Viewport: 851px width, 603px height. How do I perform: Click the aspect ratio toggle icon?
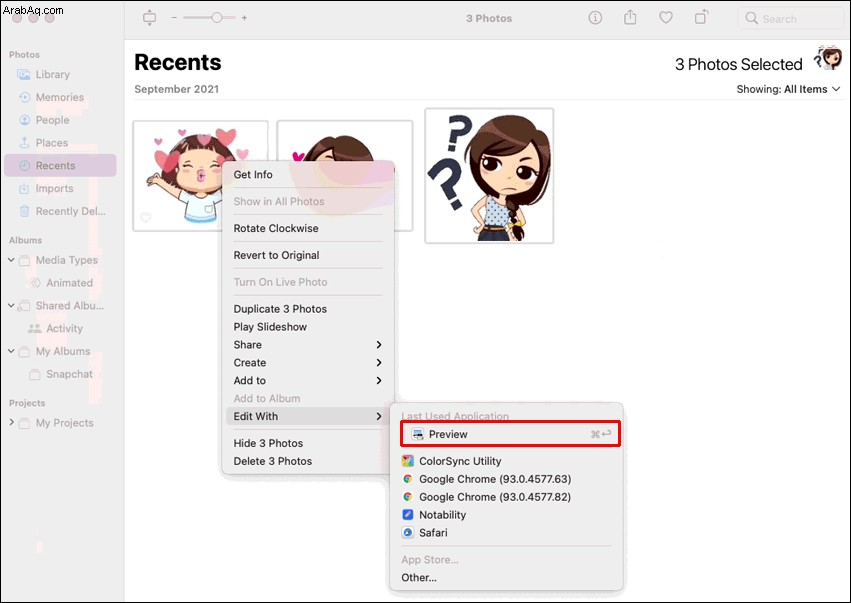149,18
